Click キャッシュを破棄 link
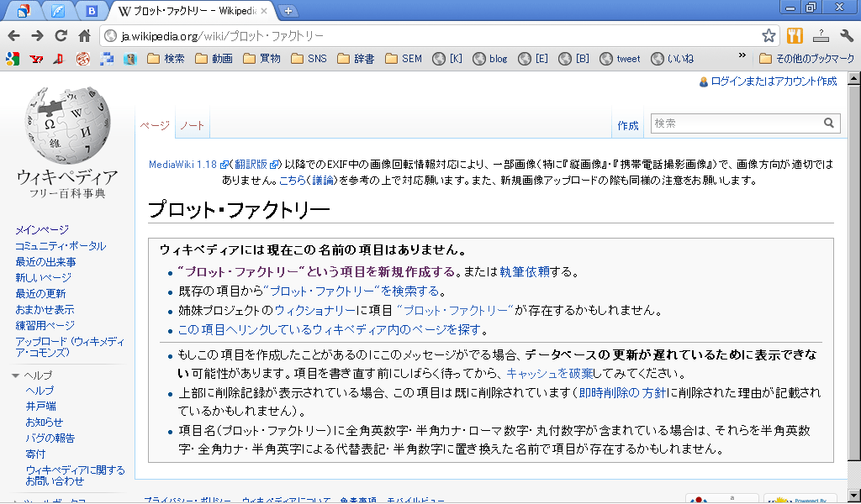This screenshot has width=861, height=504. coord(550,374)
